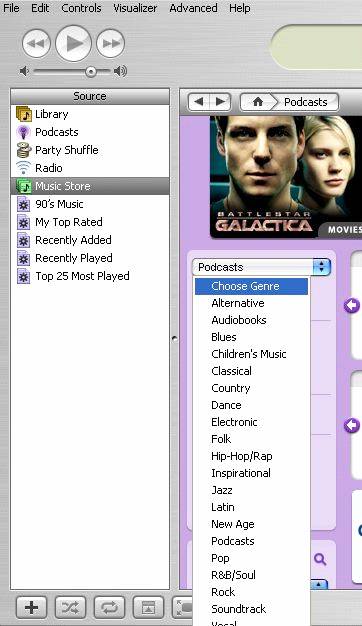Click the Play button
Screen dimensions: 362x626
point(73,43)
